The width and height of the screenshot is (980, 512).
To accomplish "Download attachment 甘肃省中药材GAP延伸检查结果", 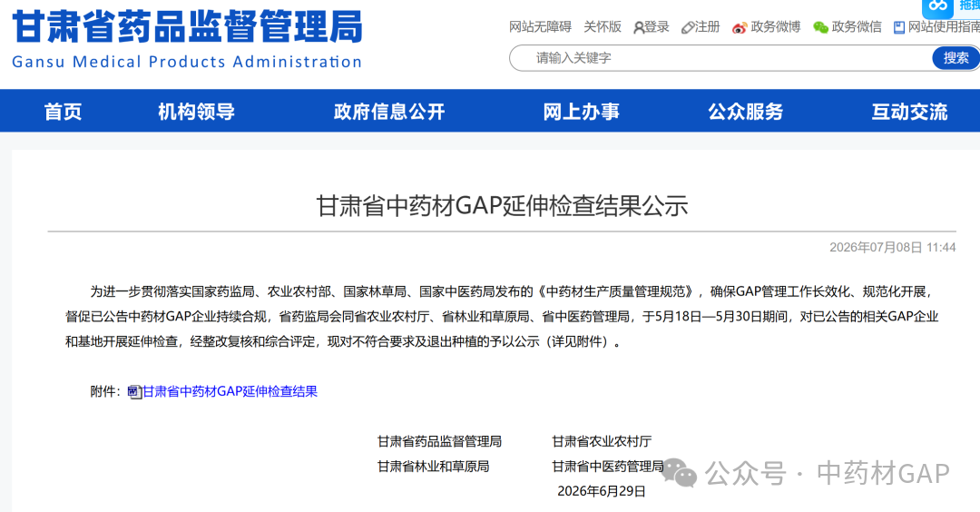I will (230, 391).
